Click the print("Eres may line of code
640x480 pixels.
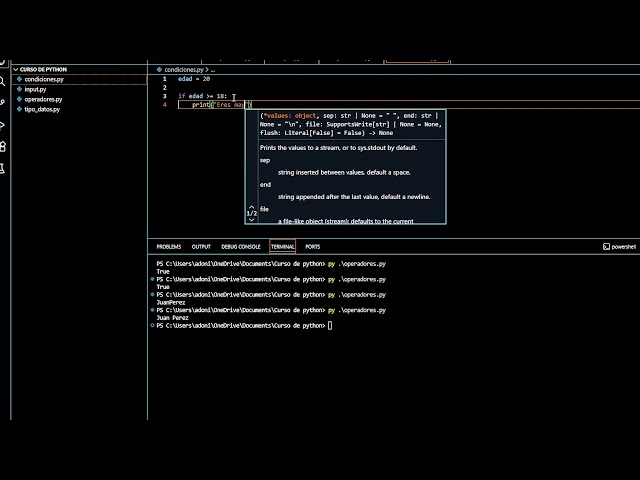(222, 104)
